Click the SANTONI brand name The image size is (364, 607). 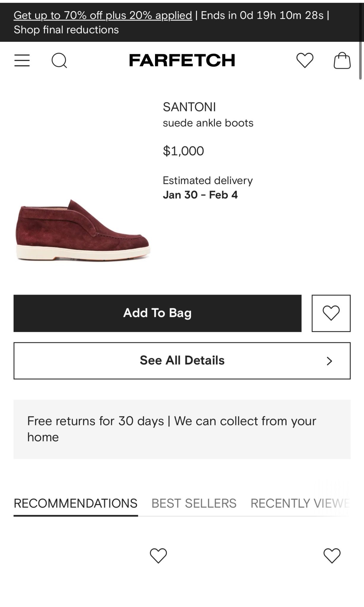pos(189,107)
